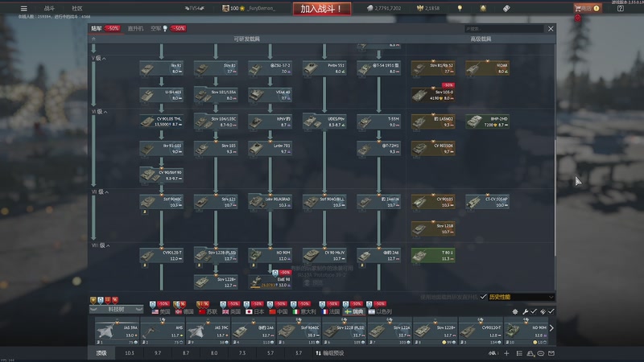The image size is (644, 362).
Task: Click the help question mark icon
Action: click(620, 8)
